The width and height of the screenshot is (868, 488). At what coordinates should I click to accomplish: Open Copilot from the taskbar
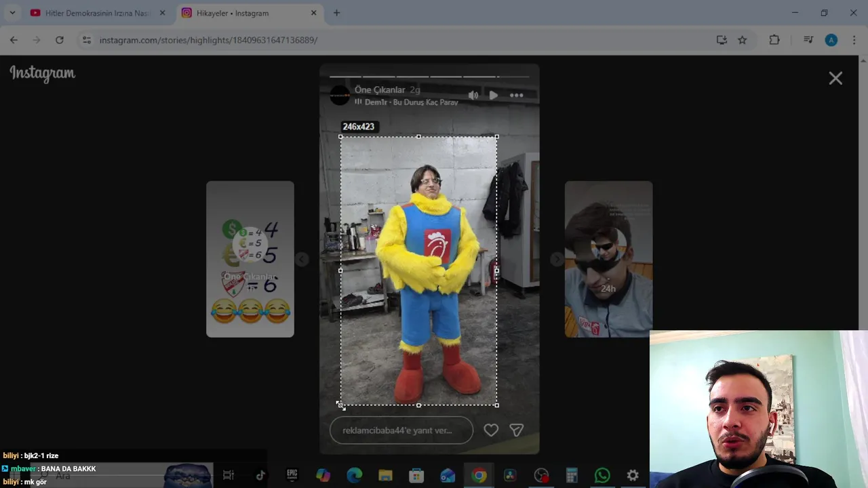323,476
